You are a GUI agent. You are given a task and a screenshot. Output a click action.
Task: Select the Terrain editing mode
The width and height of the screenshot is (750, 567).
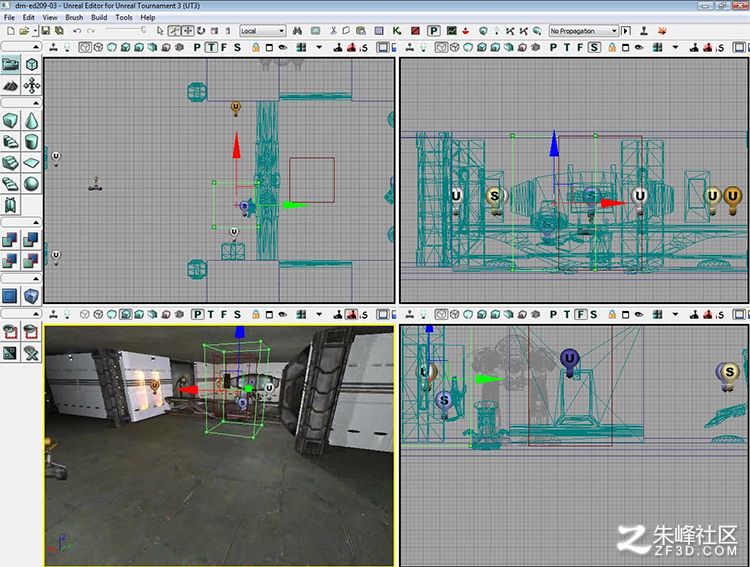click(11, 85)
